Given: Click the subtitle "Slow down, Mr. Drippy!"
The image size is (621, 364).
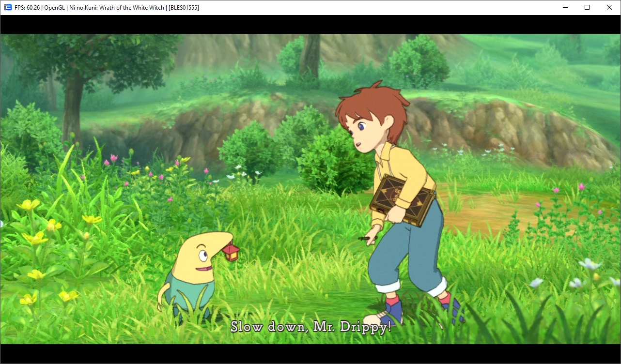Looking at the screenshot, I should coord(310,327).
